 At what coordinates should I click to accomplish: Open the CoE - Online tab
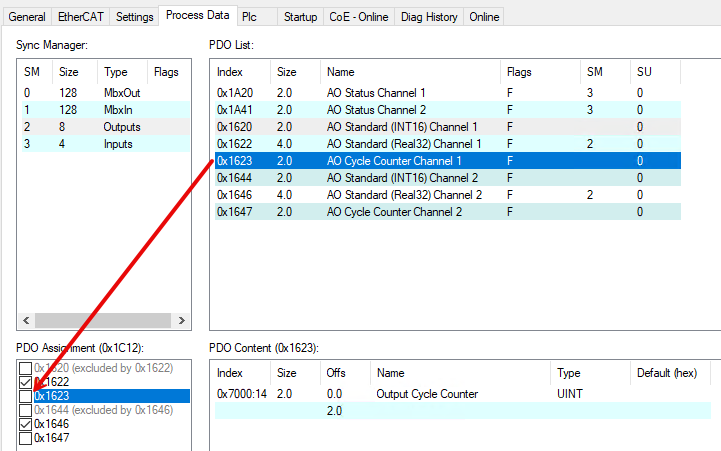[359, 17]
